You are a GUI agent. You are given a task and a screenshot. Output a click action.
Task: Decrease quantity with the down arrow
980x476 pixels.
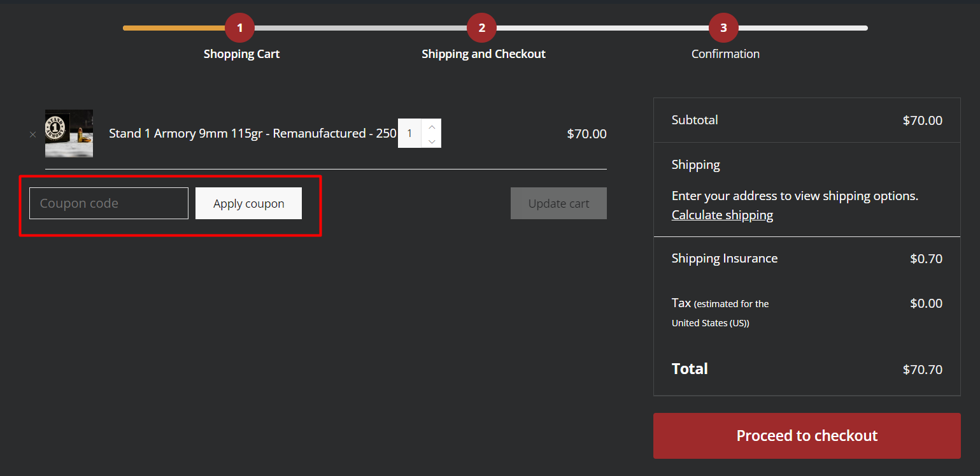432,141
